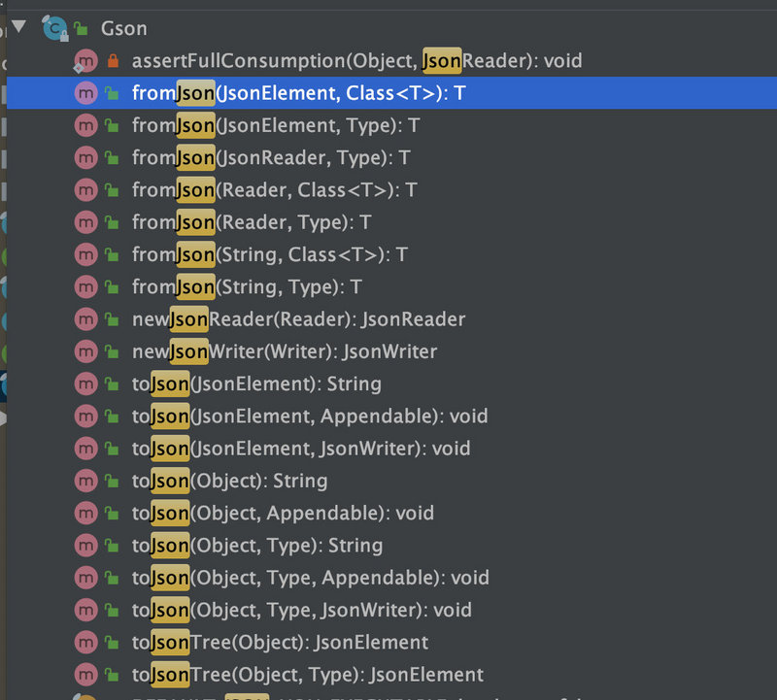Click the purple method icon on highlighted fromJson
Viewport: 777px width, 700px height.
tap(86, 92)
